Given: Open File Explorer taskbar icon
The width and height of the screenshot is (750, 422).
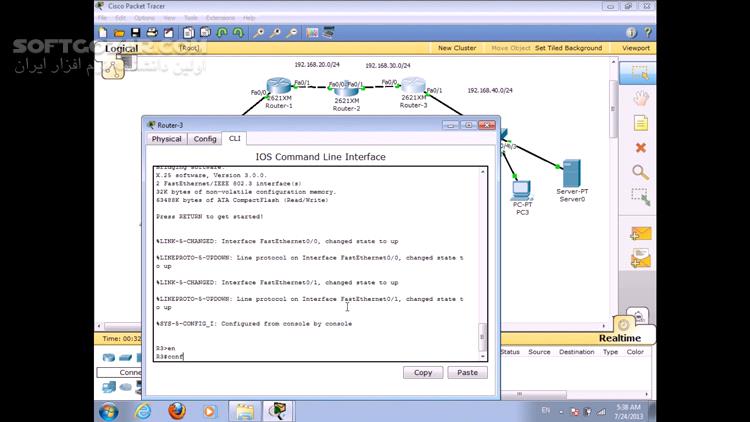Looking at the screenshot, I should (244, 411).
